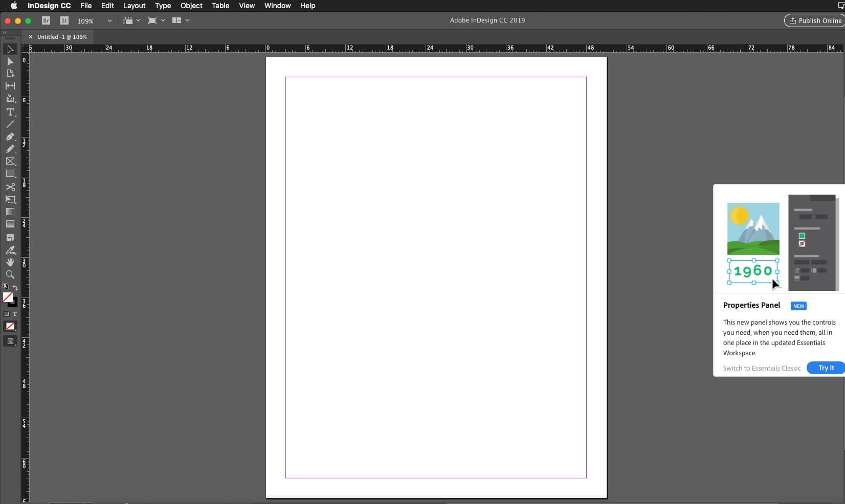Screen dimensions: 845x504
Task: Toggle formatting affects container
Action: point(7,314)
